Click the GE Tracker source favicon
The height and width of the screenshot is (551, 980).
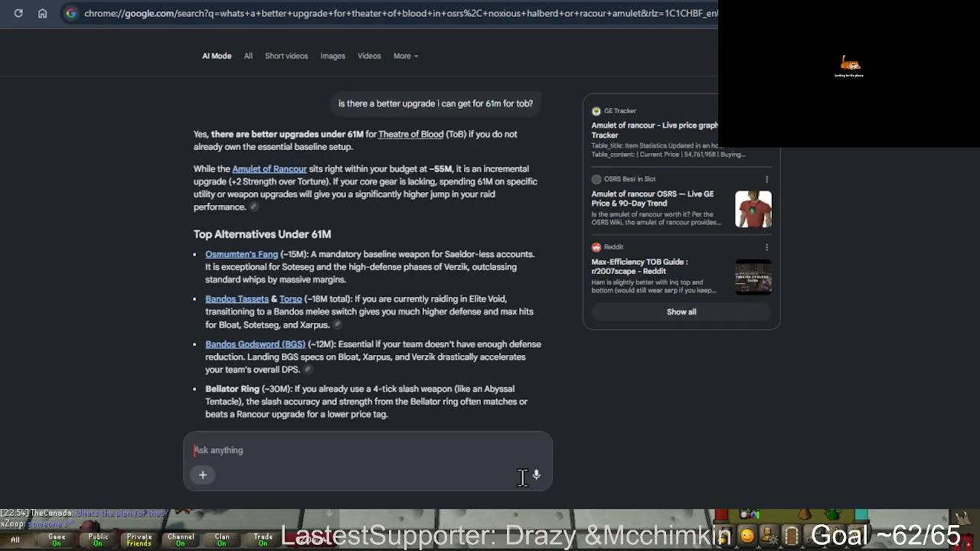click(596, 111)
